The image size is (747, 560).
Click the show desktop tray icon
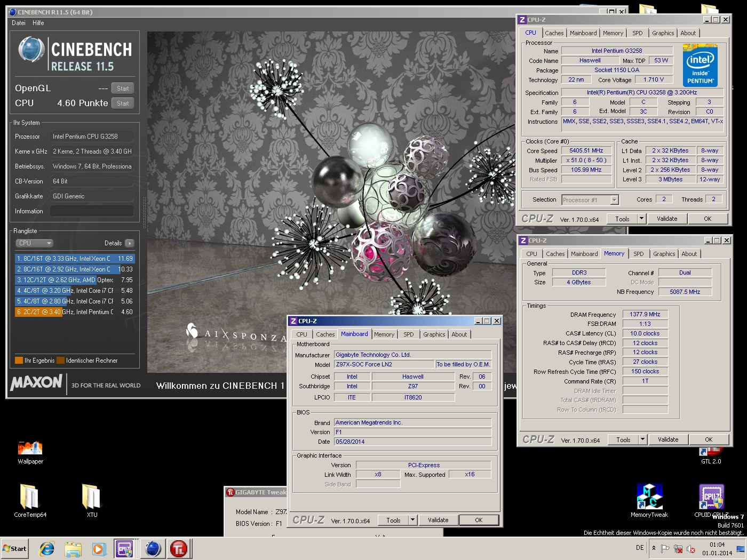click(741, 548)
